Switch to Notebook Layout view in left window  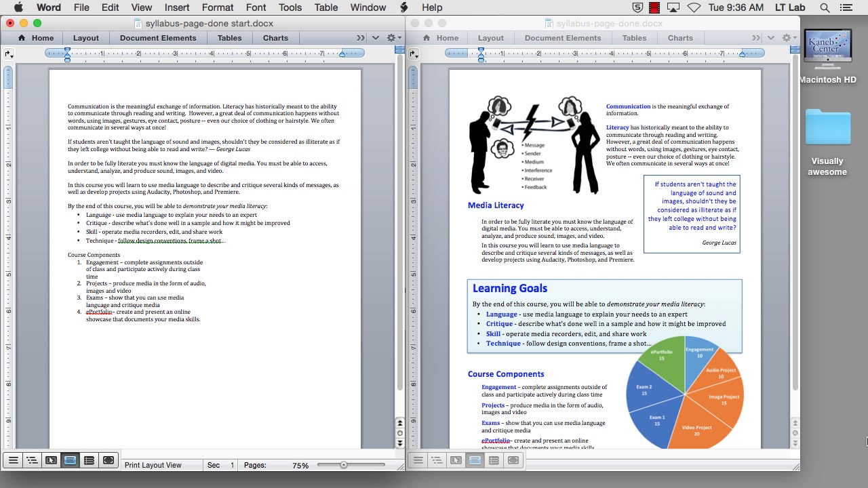pos(89,460)
